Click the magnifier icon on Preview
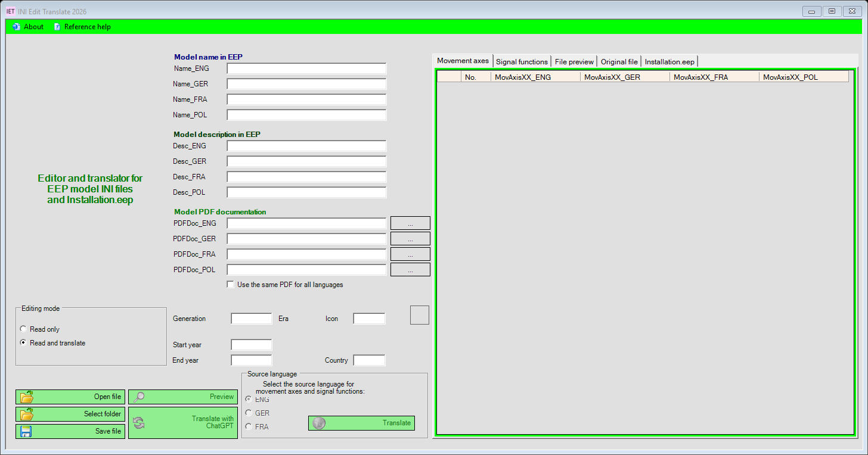 tap(139, 397)
